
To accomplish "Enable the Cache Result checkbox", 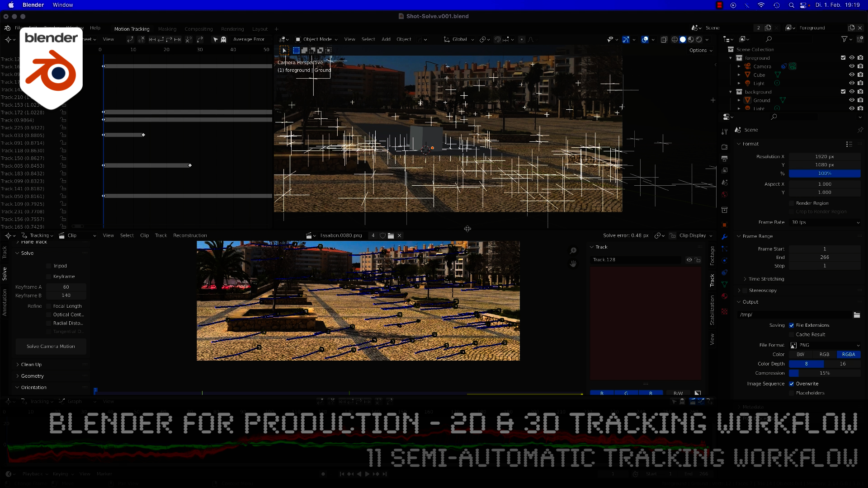I will 792,334.
